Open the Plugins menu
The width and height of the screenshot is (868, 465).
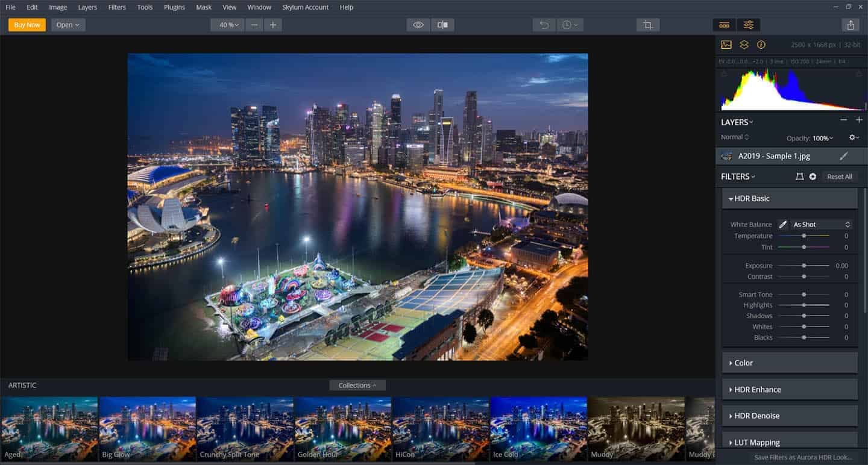point(174,7)
